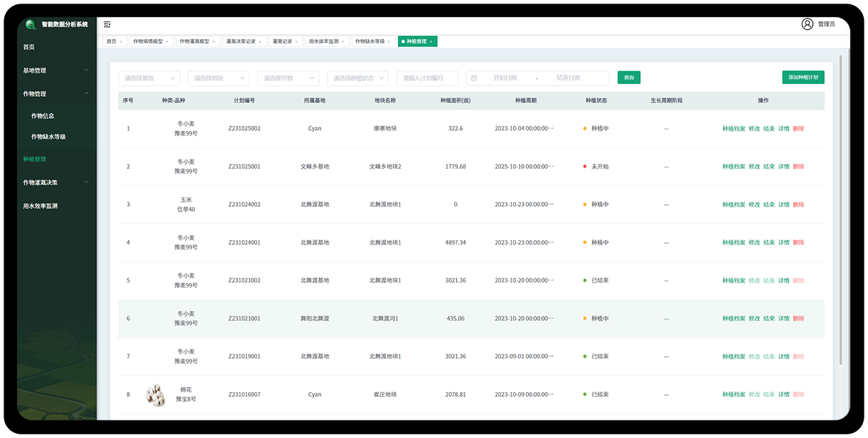Open 作物信息 in the sidebar menu
The width and height of the screenshot is (868, 438).
pos(43,116)
